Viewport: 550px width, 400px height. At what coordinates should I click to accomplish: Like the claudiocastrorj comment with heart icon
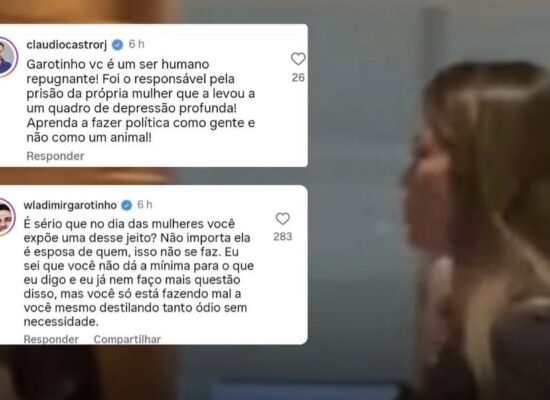click(298, 59)
